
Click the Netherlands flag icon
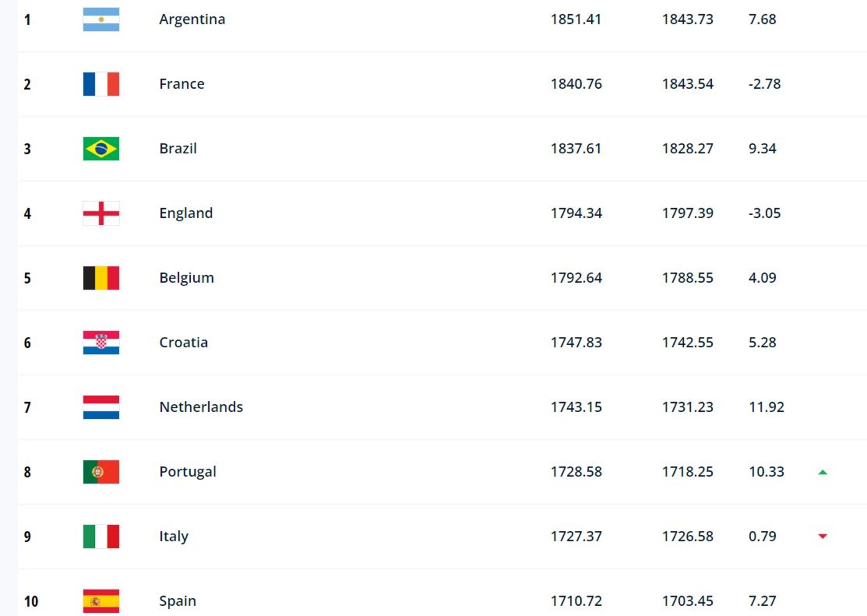click(x=101, y=407)
